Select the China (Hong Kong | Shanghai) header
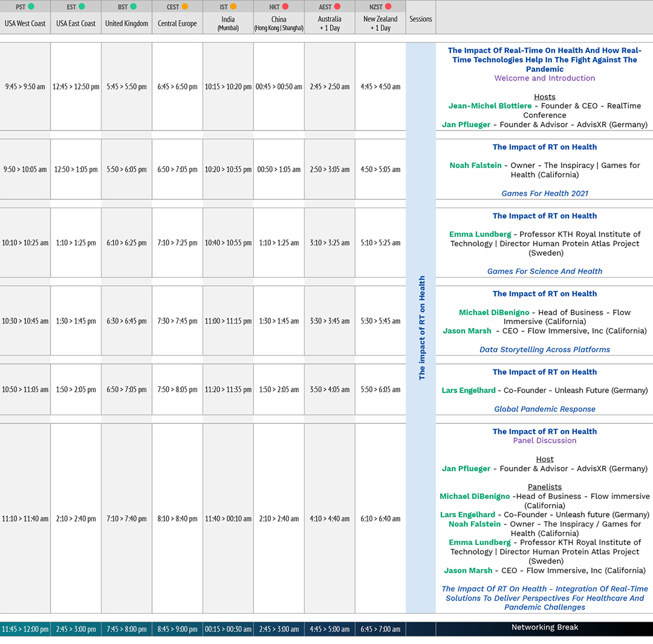Viewport: 653px width, 644px height. tap(279, 24)
